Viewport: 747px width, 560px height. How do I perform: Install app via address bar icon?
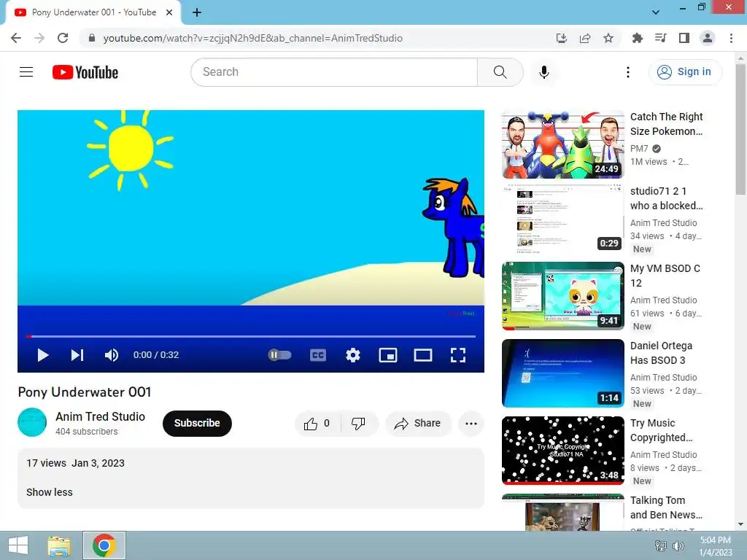point(562,38)
